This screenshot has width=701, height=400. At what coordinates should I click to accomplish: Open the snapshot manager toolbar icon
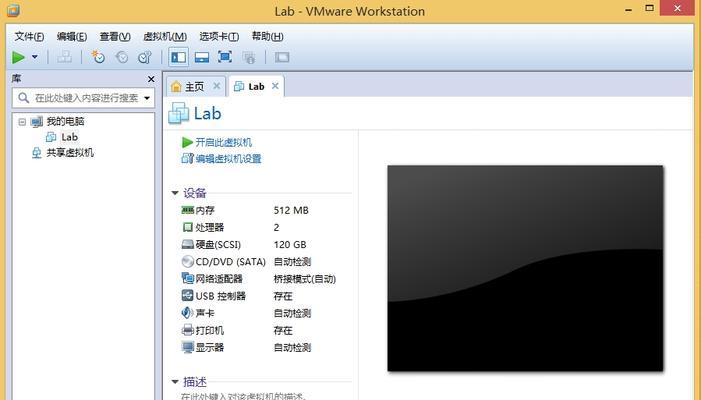click(145, 57)
